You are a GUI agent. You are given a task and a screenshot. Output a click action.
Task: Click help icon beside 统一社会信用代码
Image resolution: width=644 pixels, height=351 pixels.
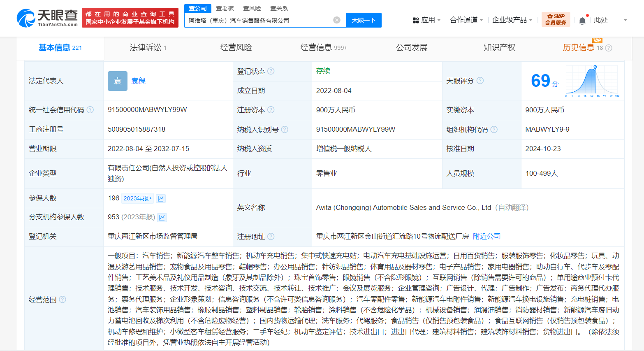pyautogui.click(x=90, y=110)
